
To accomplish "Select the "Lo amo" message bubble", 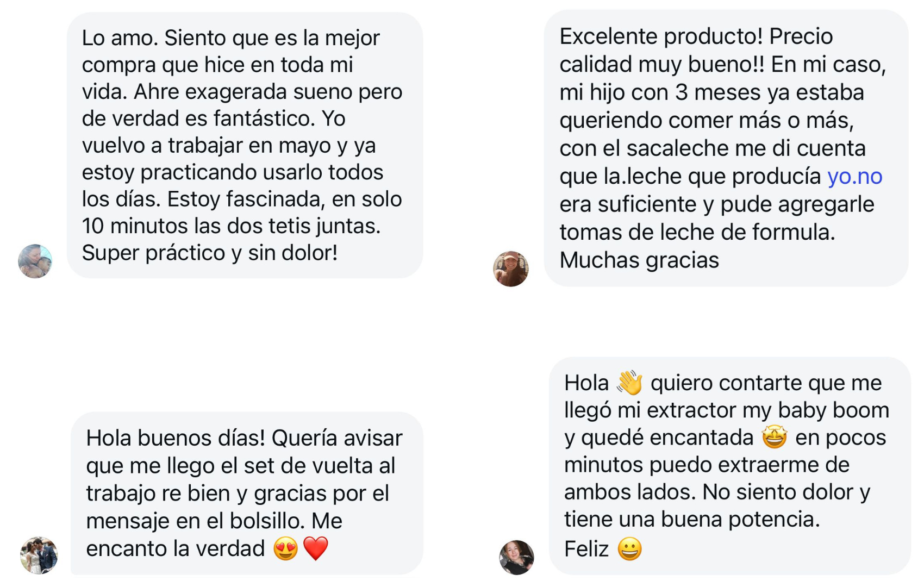I will pyautogui.click(x=245, y=145).
